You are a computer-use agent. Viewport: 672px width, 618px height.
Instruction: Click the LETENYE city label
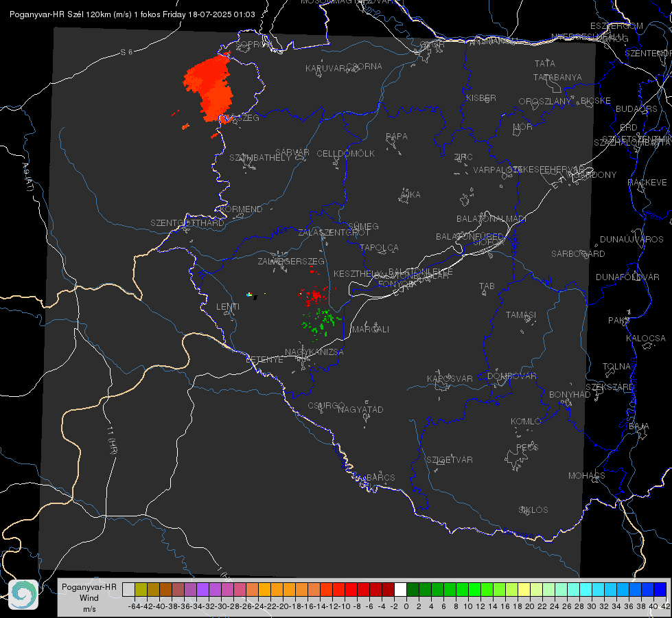tap(264, 360)
